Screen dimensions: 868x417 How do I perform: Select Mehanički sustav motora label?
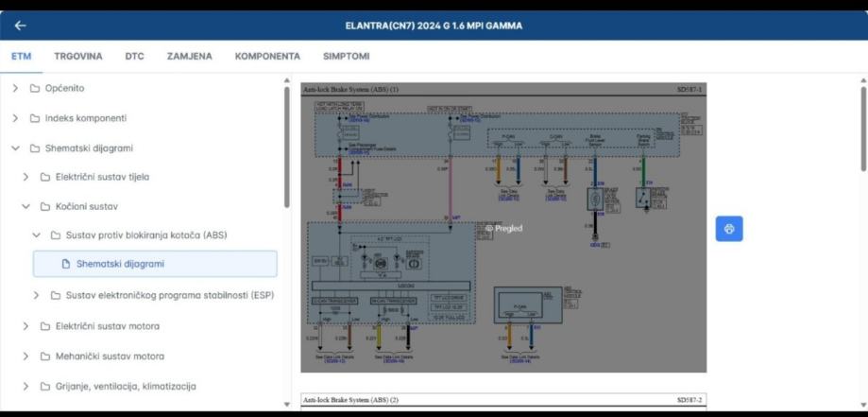pyautogui.click(x=110, y=356)
